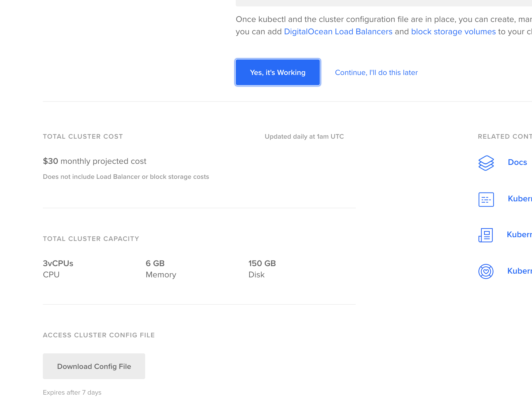
Task: Click the Docs stacked layers icon
Action: click(x=486, y=163)
